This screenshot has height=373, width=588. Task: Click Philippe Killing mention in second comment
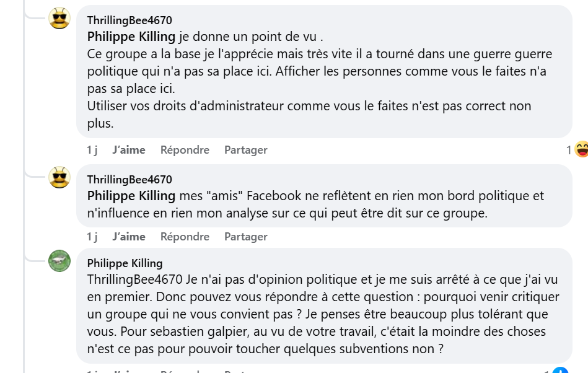click(x=131, y=196)
